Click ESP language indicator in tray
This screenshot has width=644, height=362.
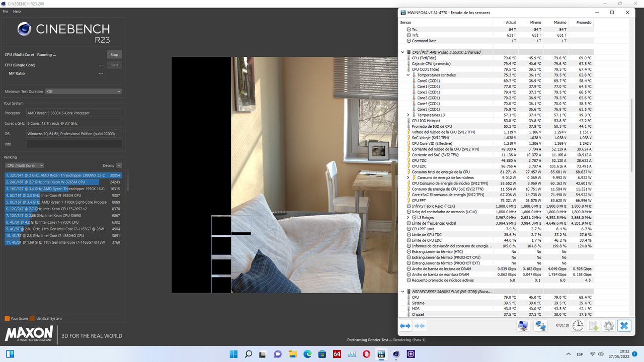(x=580, y=354)
